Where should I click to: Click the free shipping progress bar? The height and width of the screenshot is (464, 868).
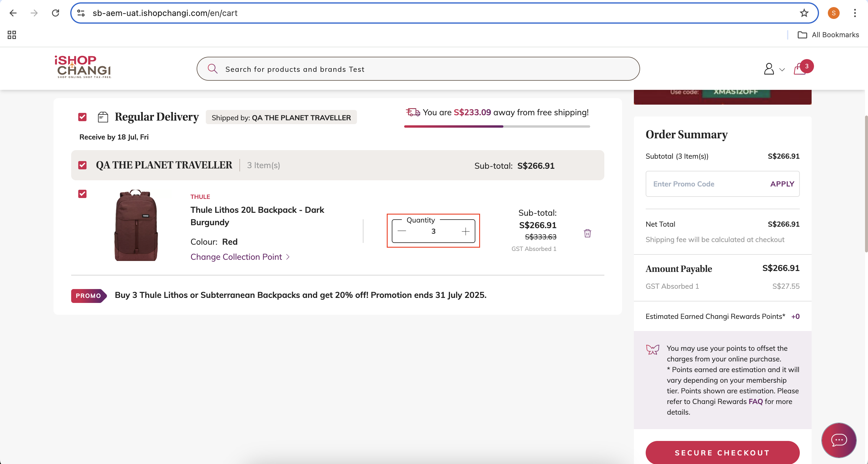pyautogui.click(x=497, y=126)
